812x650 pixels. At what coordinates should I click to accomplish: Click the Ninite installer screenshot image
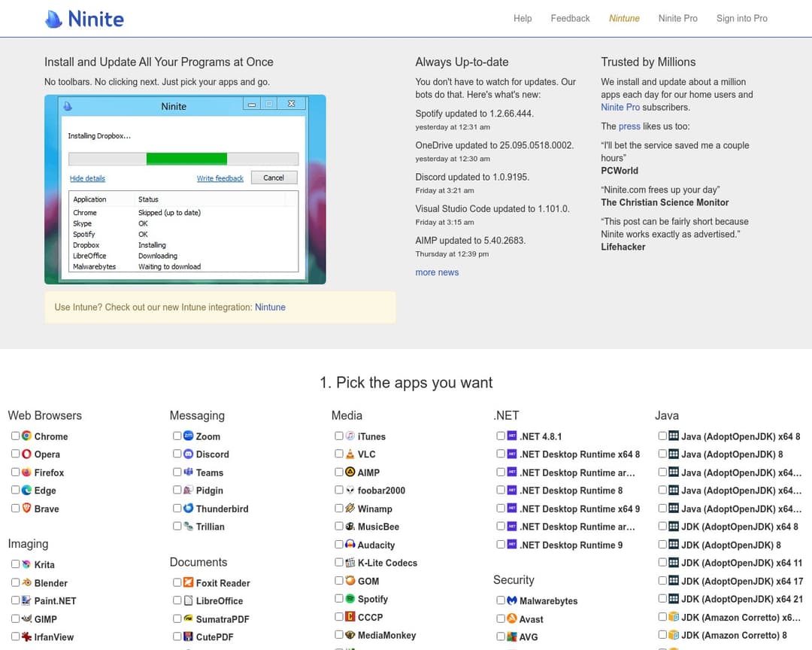[185, 189]
